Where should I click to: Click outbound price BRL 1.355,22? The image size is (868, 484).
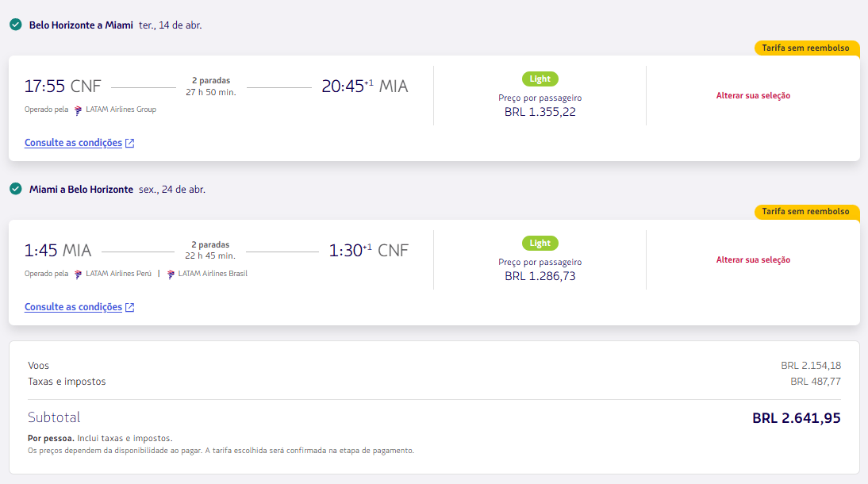click(540, 112)
